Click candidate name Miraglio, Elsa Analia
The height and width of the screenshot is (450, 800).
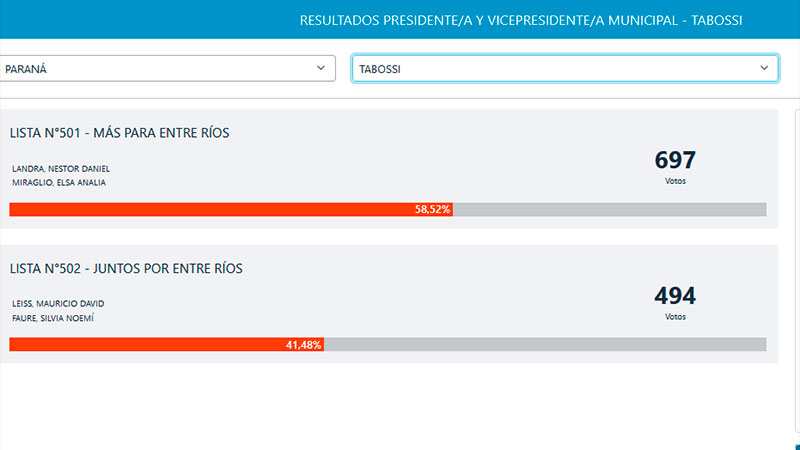point(59,182)
